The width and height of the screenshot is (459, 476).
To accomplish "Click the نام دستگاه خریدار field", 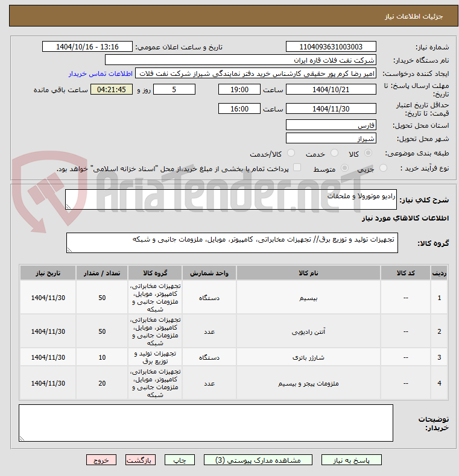I will (241, 60).
